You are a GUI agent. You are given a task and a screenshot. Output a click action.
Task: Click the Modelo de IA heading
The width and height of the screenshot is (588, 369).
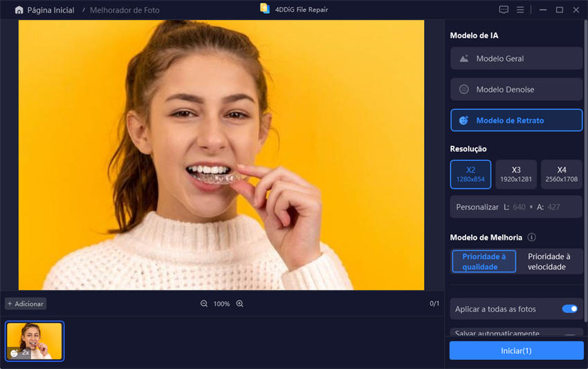[474, 36]
